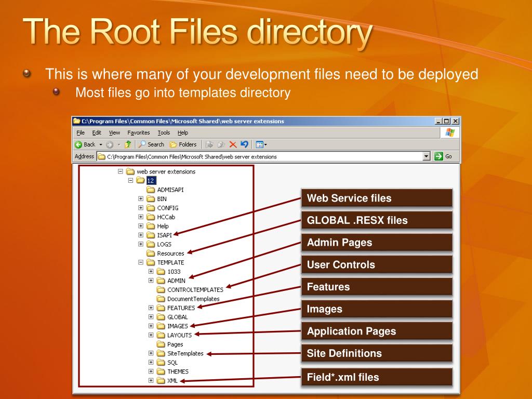Image resolution: width=532 pixels, height=399 pixels.
Task: Select the ADMISAPI folder
Action: (x=165, y=190)
